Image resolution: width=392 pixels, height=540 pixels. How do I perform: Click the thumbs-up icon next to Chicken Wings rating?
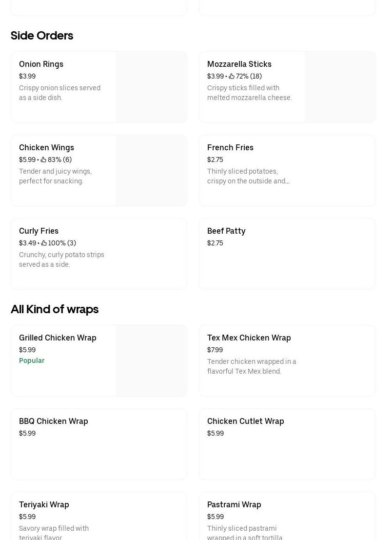(43, 160)
